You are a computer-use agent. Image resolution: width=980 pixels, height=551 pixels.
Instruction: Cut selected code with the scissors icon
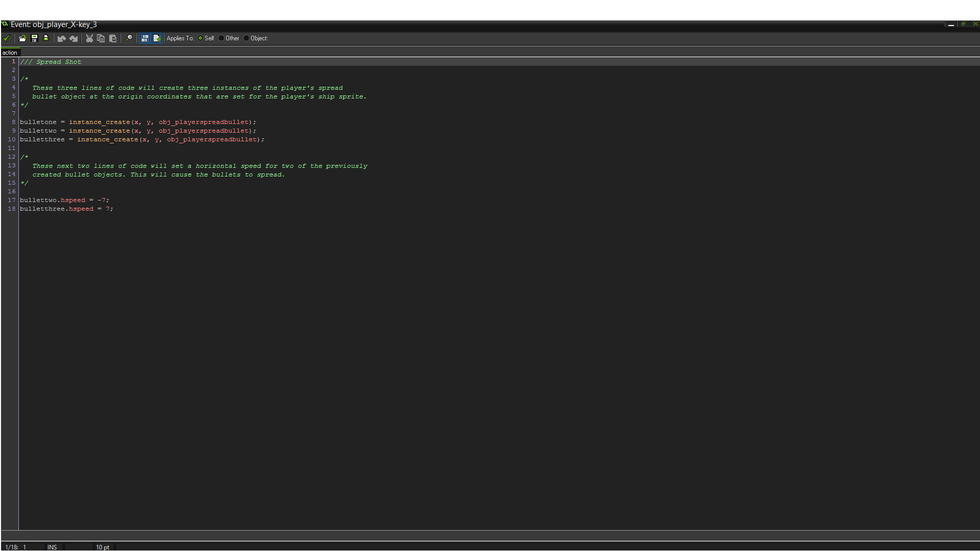point(89,38)
